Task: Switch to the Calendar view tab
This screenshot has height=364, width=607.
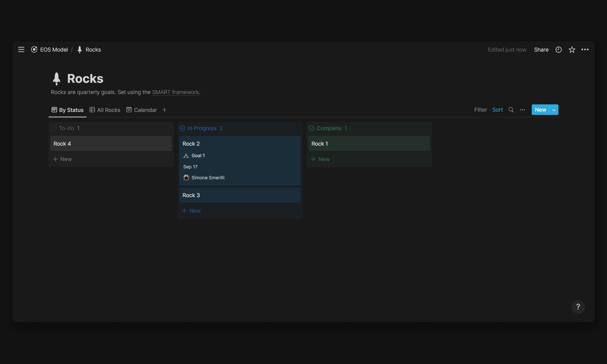Action: 142,110
